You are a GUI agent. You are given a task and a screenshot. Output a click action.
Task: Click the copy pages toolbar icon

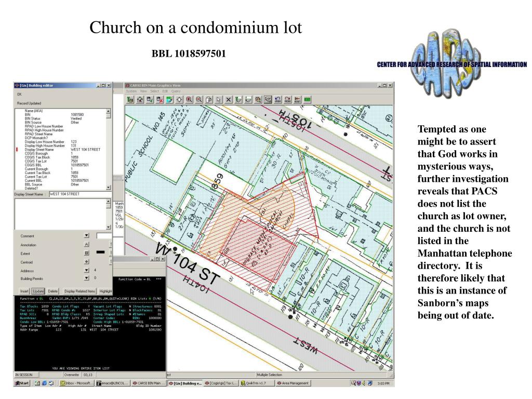point(209,99)
